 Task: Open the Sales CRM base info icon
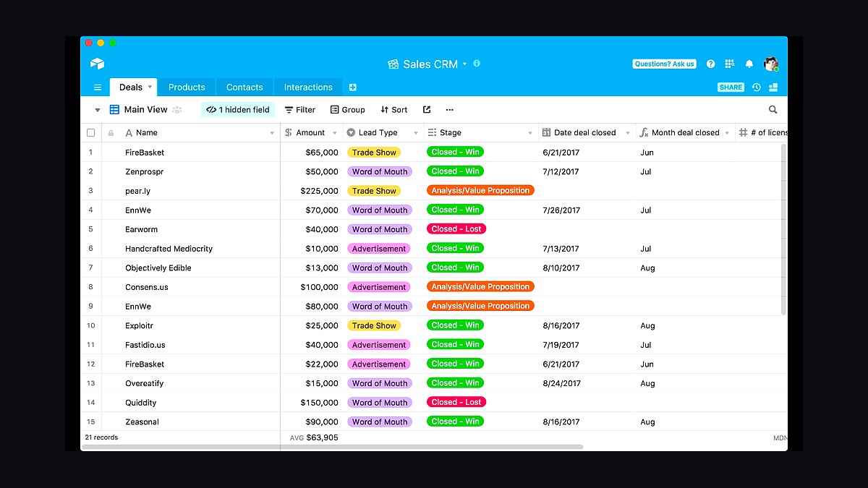(477, 64)
